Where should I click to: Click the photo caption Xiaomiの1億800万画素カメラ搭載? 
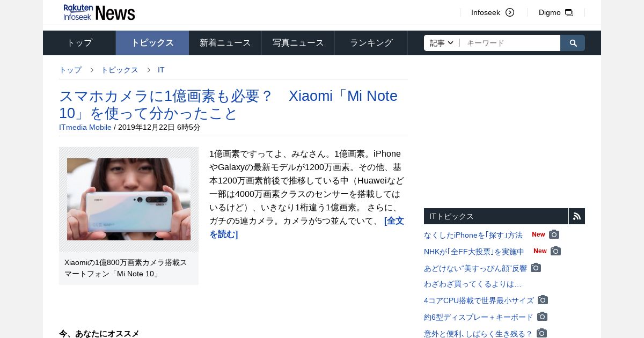tap(126, 268)
